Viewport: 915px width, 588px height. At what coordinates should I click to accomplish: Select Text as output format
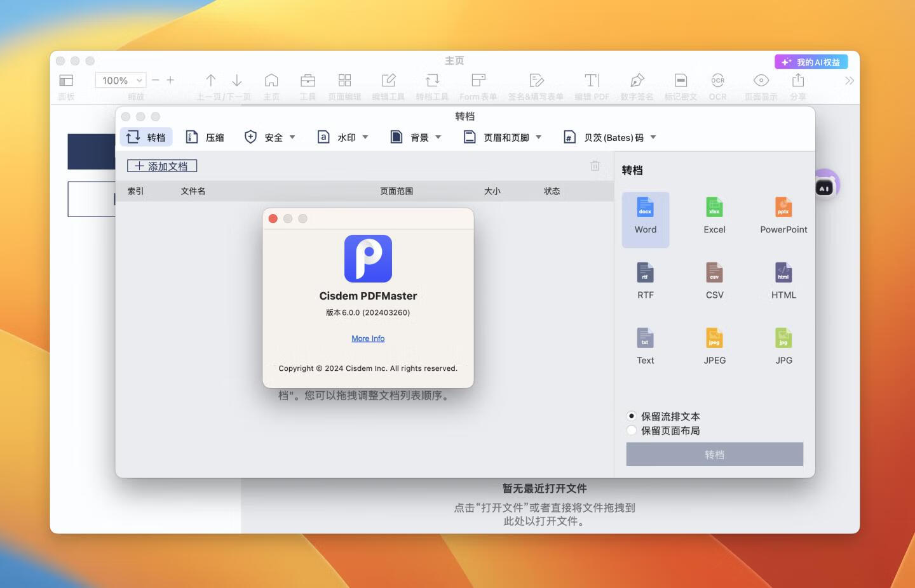[646, 347]
